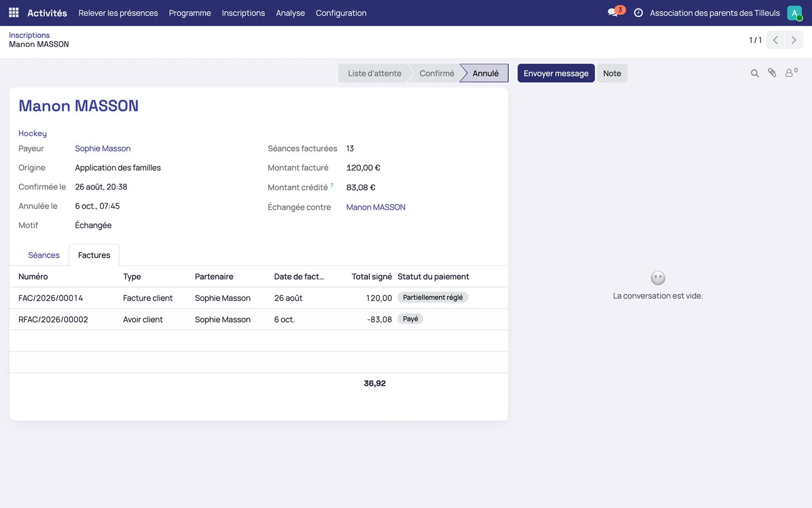Viewport: 812px width, 508px height.
Task: Open the Relever les présences menu
Action: coord(118,13)
